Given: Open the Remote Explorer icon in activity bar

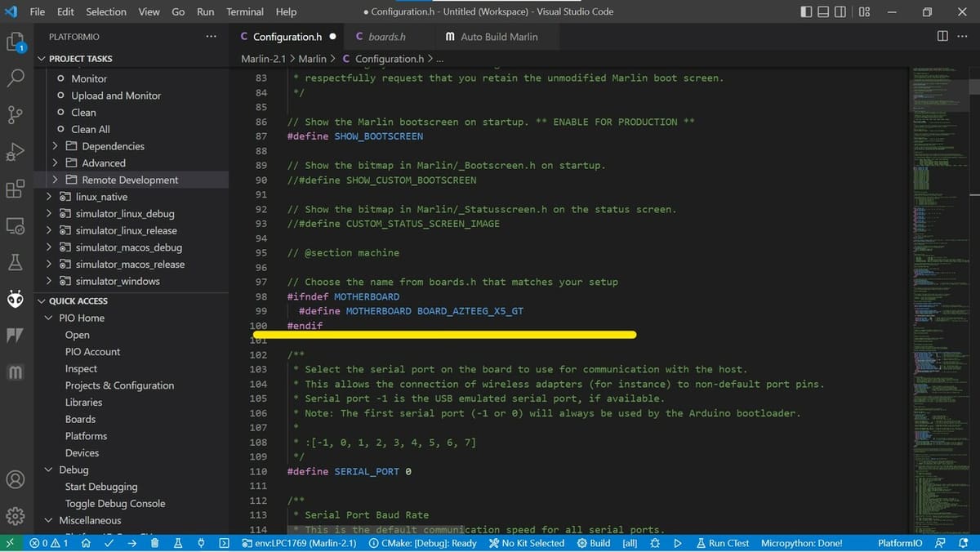Looking at the screenshot, I should point(15,226).
